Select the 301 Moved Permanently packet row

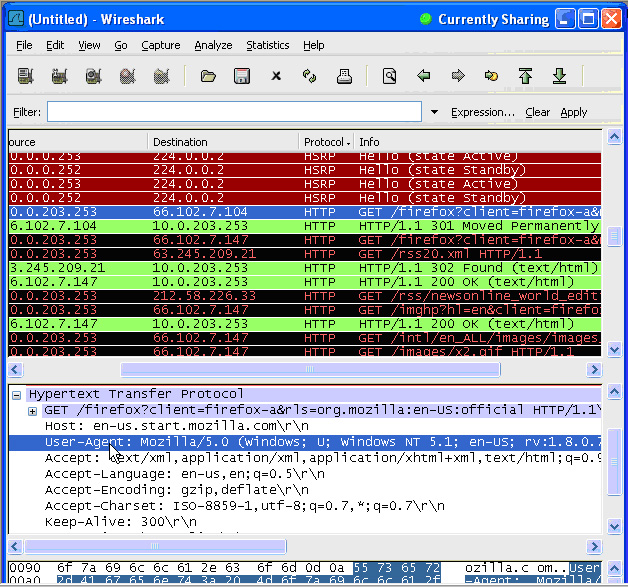305,226
